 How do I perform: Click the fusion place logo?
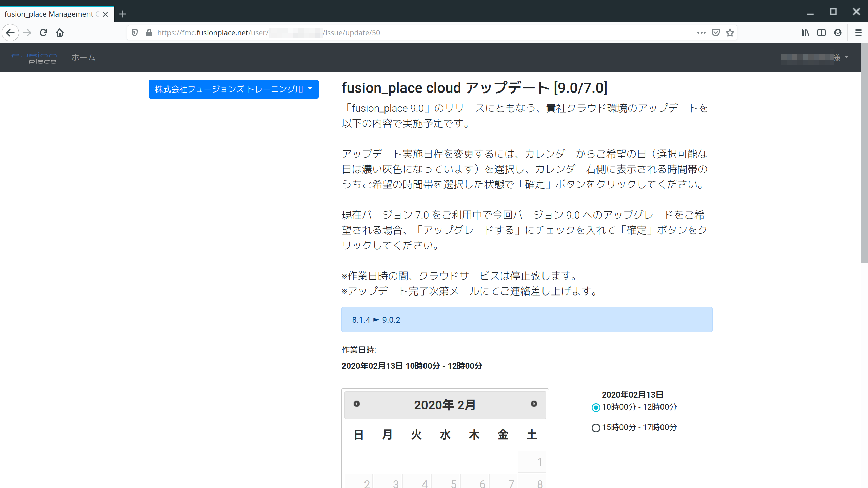pos(34,58)
